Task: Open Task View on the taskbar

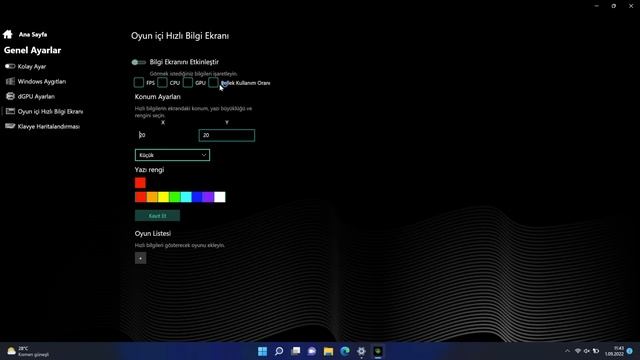Action: 296,351
